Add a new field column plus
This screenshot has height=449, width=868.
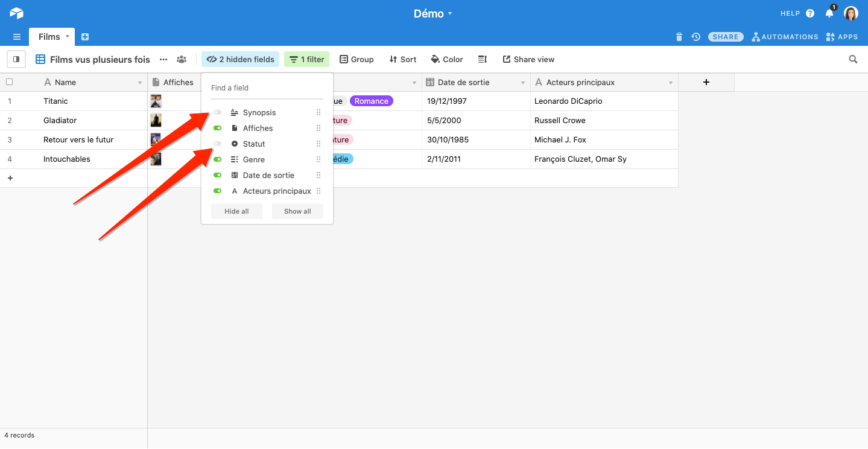706,82
